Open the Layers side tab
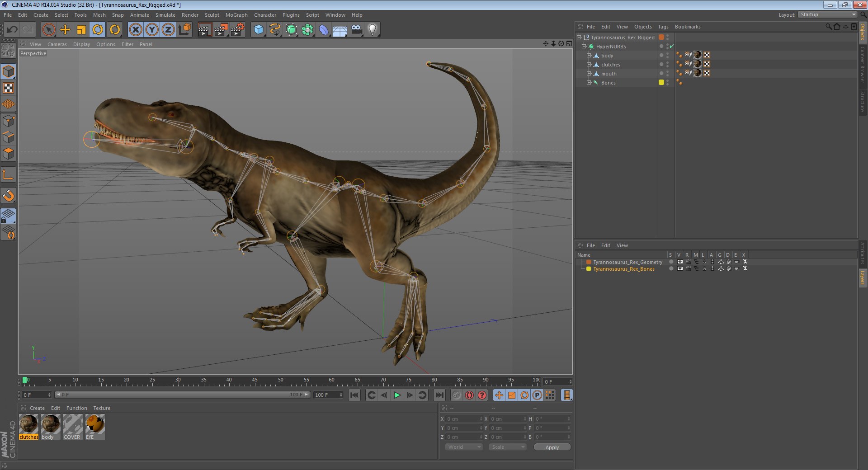This screenshot has height=470, width=868. tap(863, 277)
